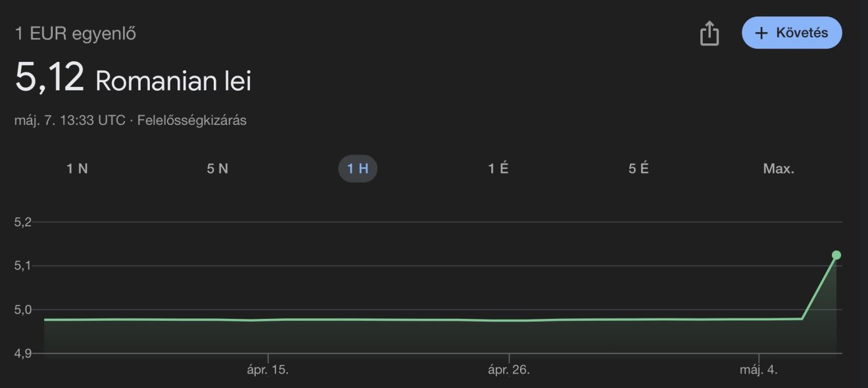Screen dimensions: 868x388
Task: Click the green endpoint dot on chart
Action: click(x=836, y=255)
